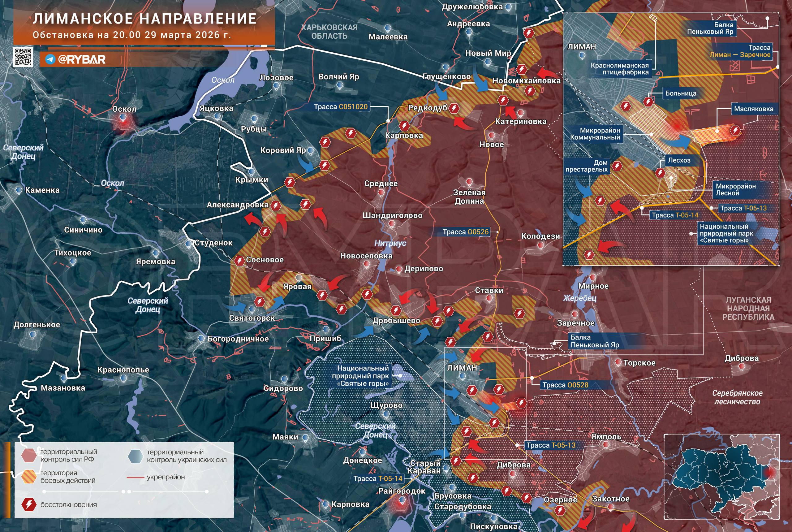
Task: Click the clash icon in the legend
Action: tap(29, 505)
